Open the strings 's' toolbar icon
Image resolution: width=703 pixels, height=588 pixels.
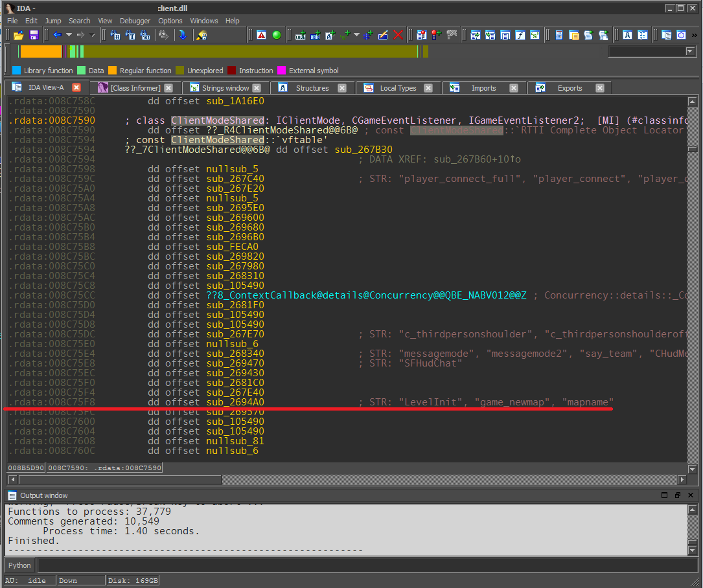535,35
